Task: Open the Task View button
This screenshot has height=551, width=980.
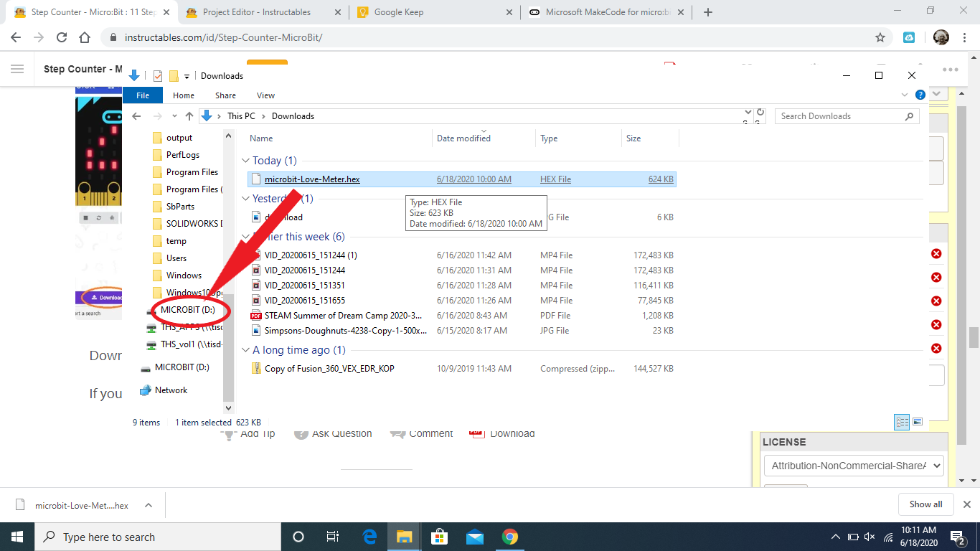Action: (333, 537)
